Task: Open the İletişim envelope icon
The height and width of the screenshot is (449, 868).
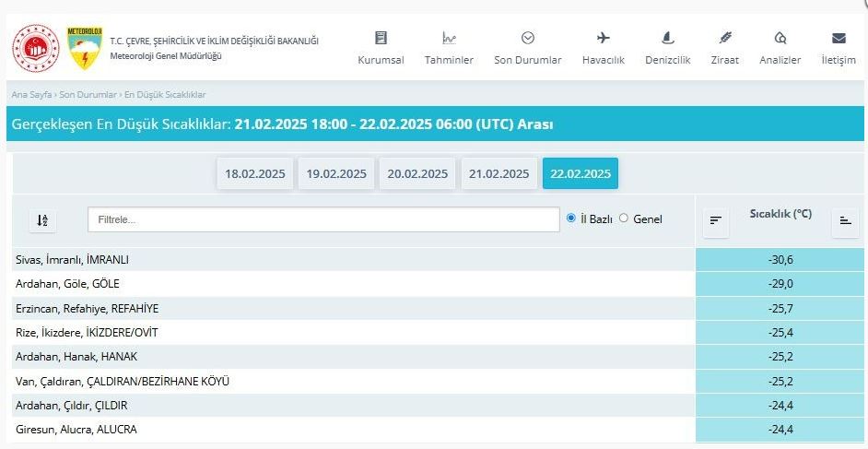Action: point(839,39)
